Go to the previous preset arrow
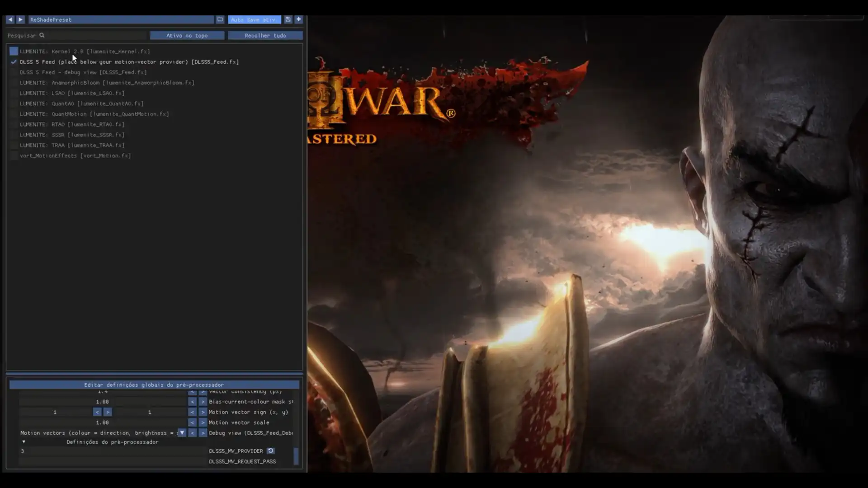The width and height of the screenshot is (868, 488). click(10, 19)
